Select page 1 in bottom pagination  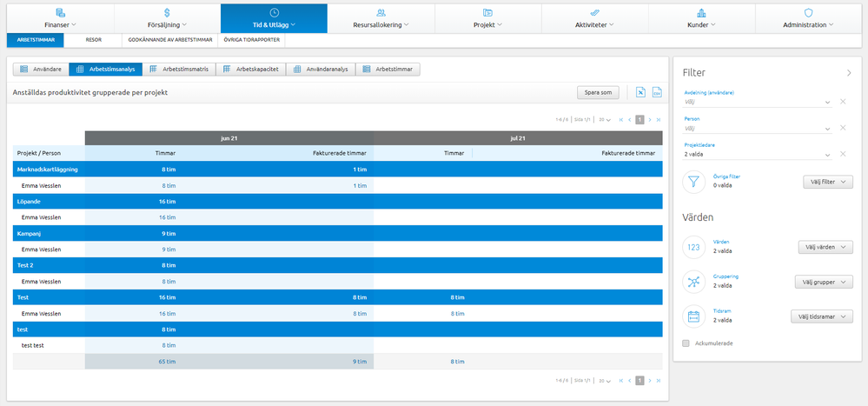pyautogui.click(x=640, y=381)
